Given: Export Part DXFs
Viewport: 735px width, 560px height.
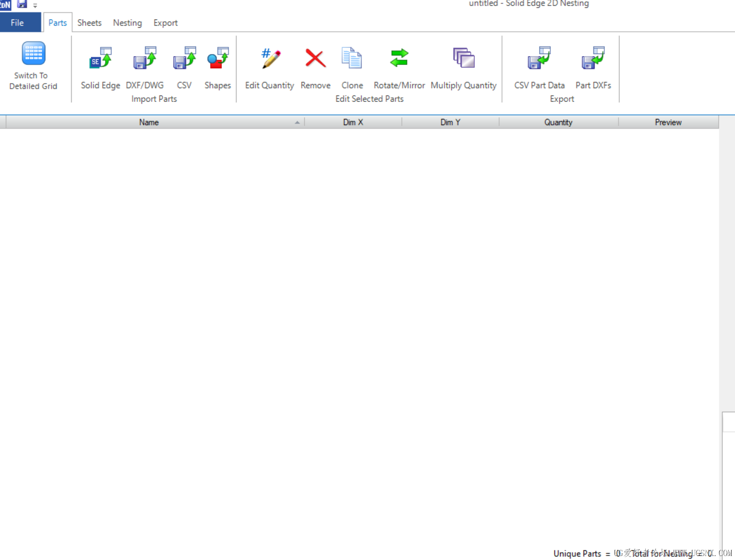Looking at the screenshot, I should coord(593,68).
